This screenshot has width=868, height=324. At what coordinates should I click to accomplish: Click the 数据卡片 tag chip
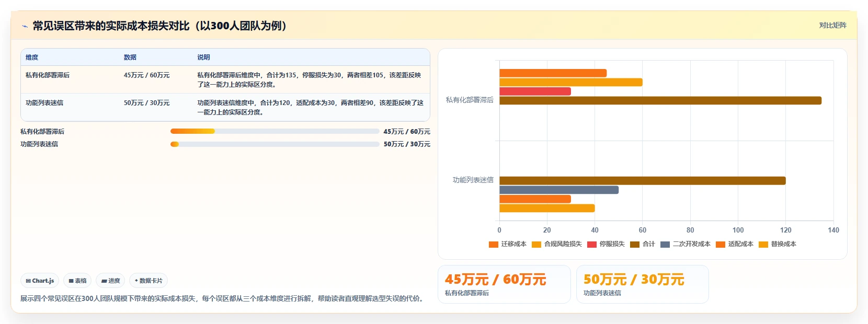149,281
